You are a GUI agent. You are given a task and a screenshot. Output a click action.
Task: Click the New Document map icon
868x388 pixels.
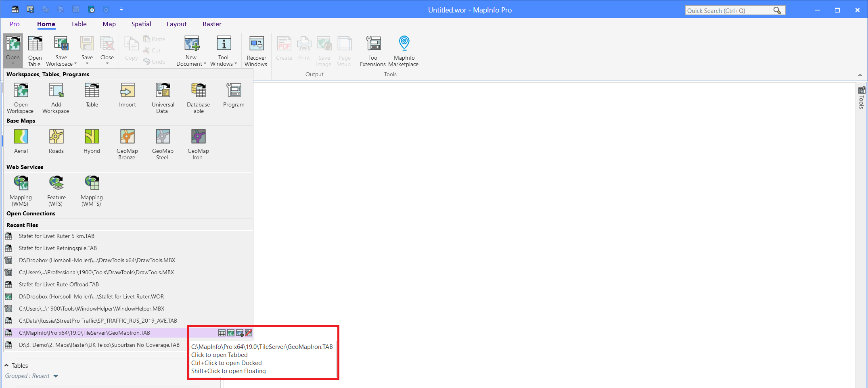[x=191, y=44]
